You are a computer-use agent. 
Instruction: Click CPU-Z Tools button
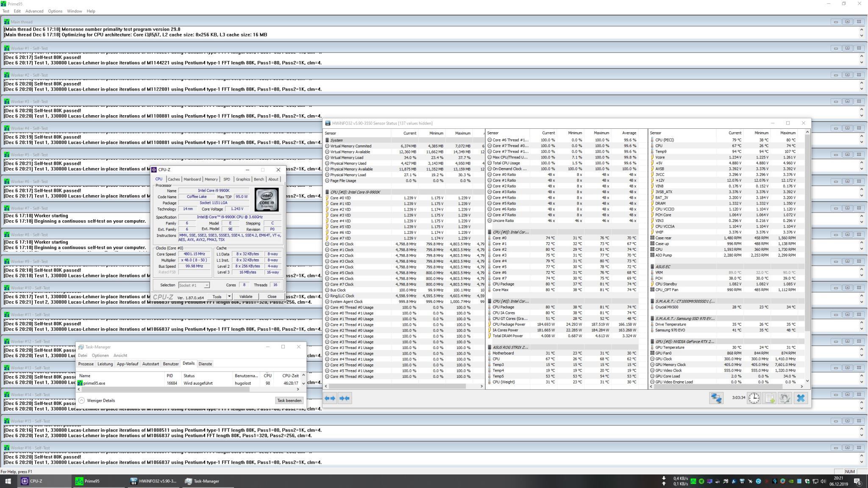click(x=217, y=297)
